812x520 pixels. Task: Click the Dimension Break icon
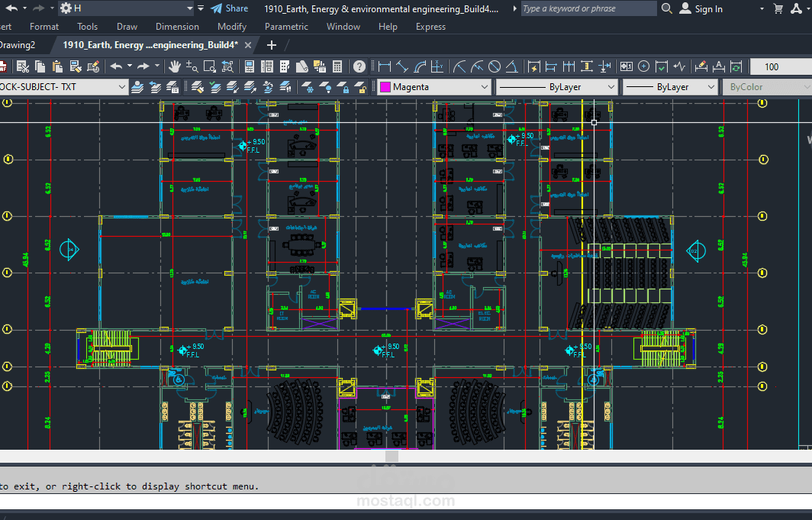tap(604, 66)
